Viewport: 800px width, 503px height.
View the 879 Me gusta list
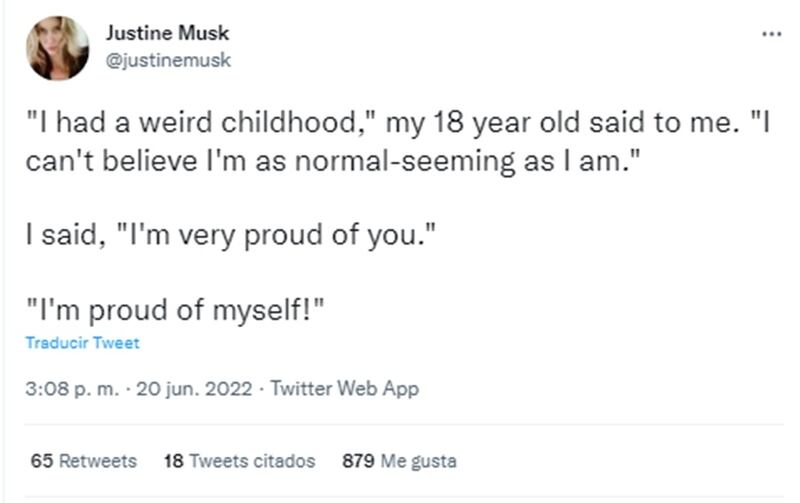(399, 461)
